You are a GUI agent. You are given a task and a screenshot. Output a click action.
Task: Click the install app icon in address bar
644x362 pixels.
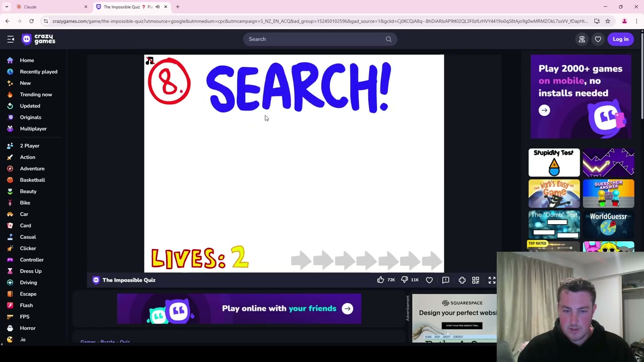click(597, 21)
